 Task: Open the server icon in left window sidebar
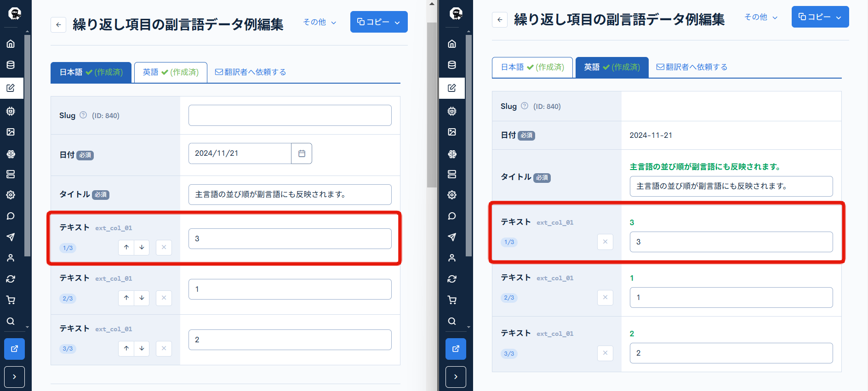(x=11, y=174)
